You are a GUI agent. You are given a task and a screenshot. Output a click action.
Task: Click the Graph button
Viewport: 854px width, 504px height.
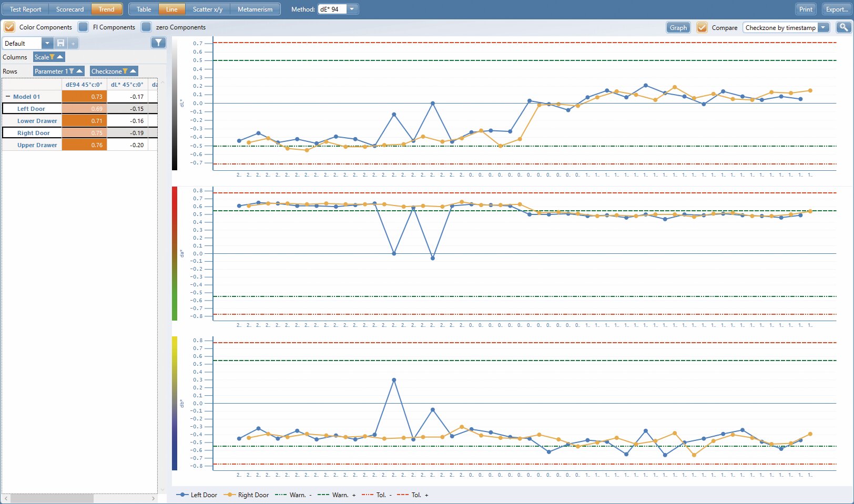pyautogui.click(x=678, y=27)
